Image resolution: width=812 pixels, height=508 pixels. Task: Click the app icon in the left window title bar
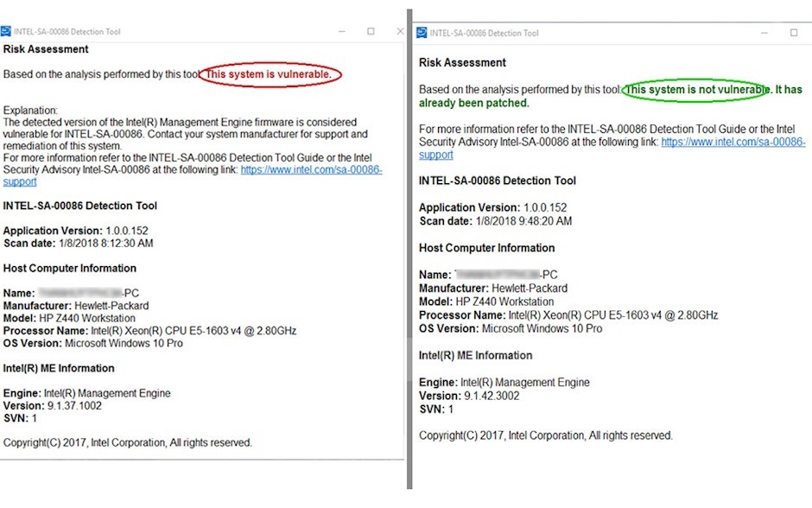click(x=6, y=32)
